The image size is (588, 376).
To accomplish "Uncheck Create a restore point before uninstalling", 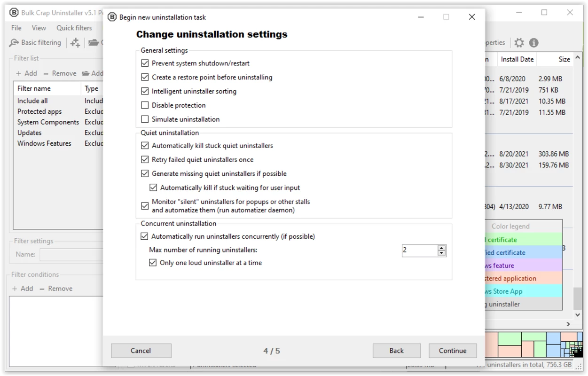I will (145, 77).
